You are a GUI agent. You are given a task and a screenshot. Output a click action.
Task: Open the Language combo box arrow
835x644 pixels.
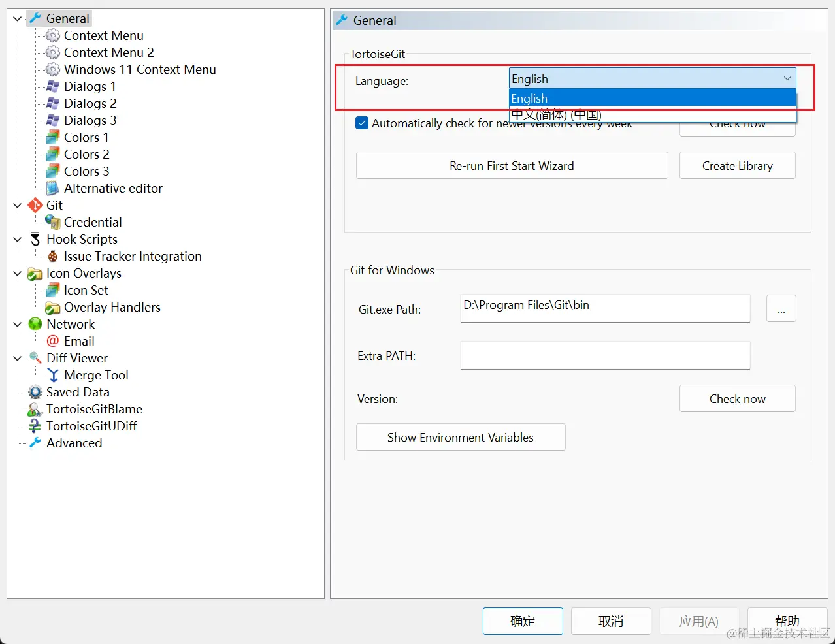click(787, 78)
